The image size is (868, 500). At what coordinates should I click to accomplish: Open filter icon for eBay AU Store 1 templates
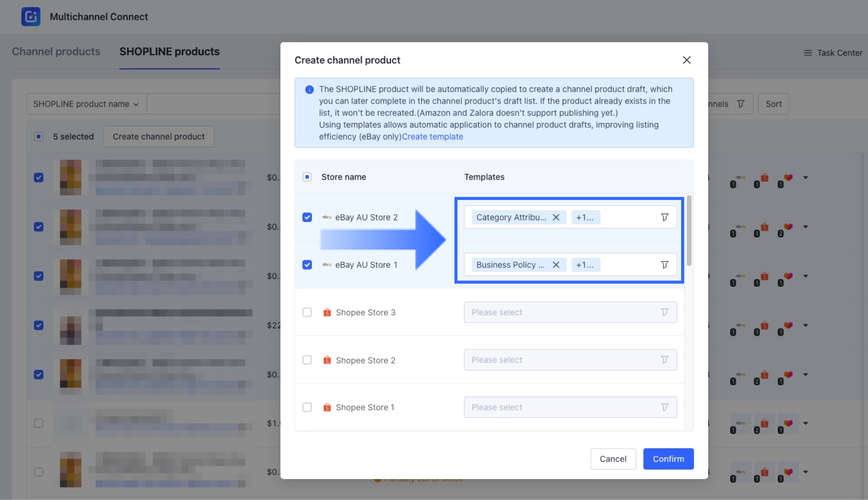[x=664, y=265]
